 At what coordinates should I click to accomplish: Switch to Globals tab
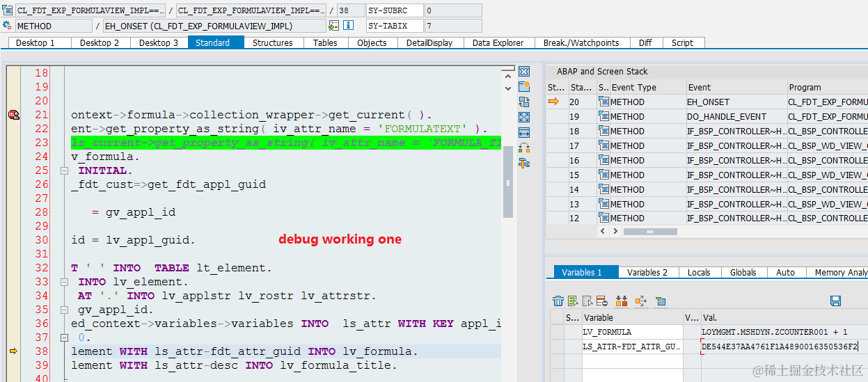[743, 272]
